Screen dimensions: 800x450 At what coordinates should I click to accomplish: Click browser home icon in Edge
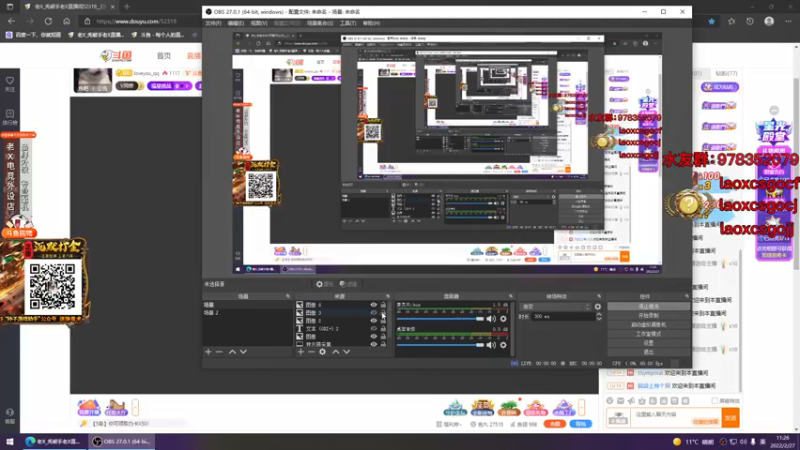(66, 21)
